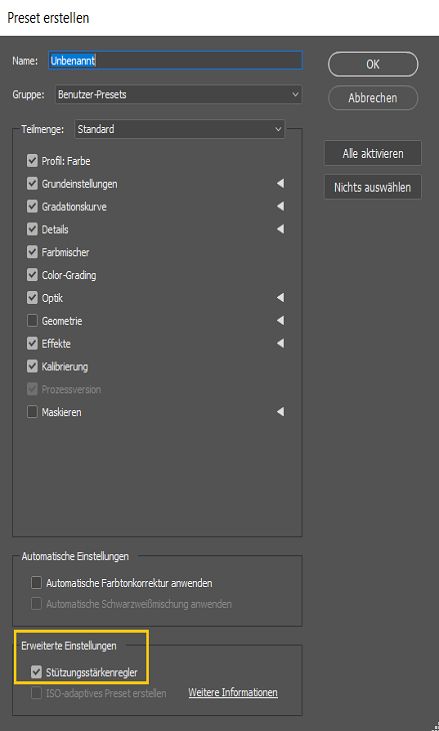Click the Name input field
Screen dimensions: 439x731
tap(175, 61)
